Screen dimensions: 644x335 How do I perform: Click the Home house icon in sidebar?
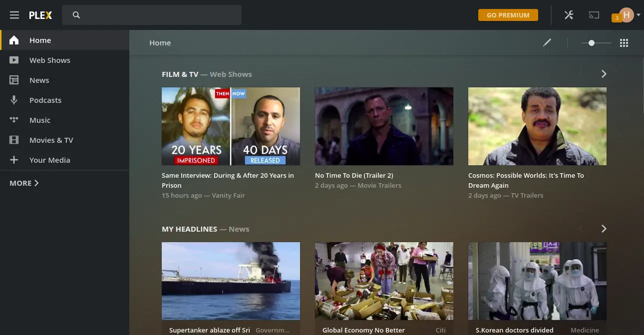pyautogui.click(x=14, y=40)
